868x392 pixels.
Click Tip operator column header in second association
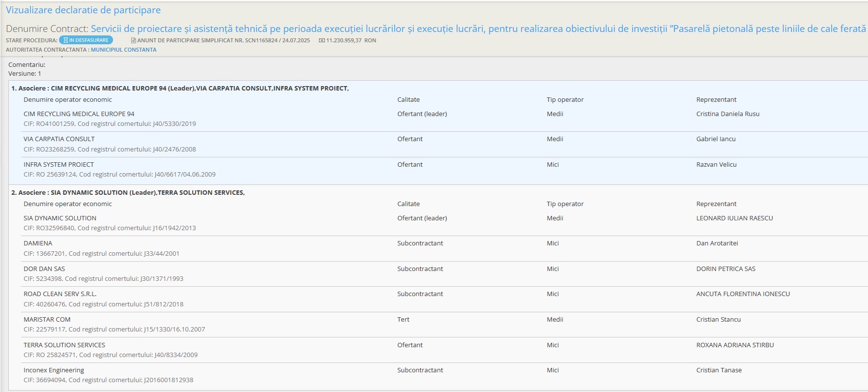click(x=565, y=204)
